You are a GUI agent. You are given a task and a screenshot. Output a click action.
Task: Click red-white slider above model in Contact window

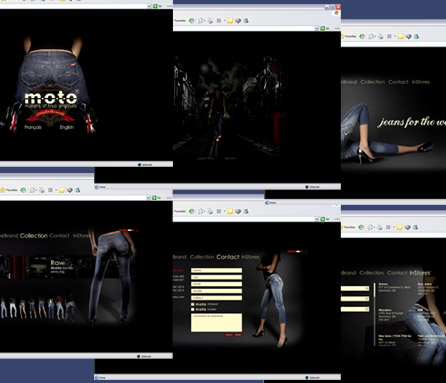[x=295, y=252]
